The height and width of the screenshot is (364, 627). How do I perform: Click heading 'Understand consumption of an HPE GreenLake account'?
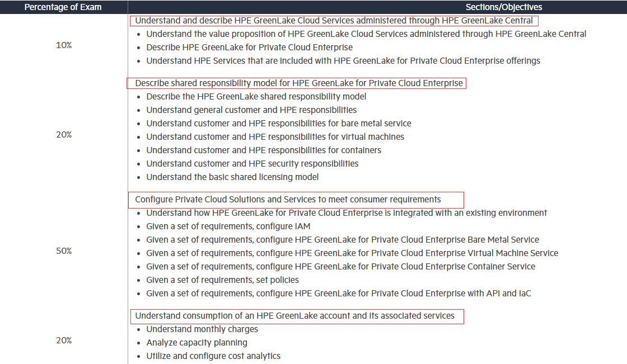pyautogui.click(x=294, y=316)
